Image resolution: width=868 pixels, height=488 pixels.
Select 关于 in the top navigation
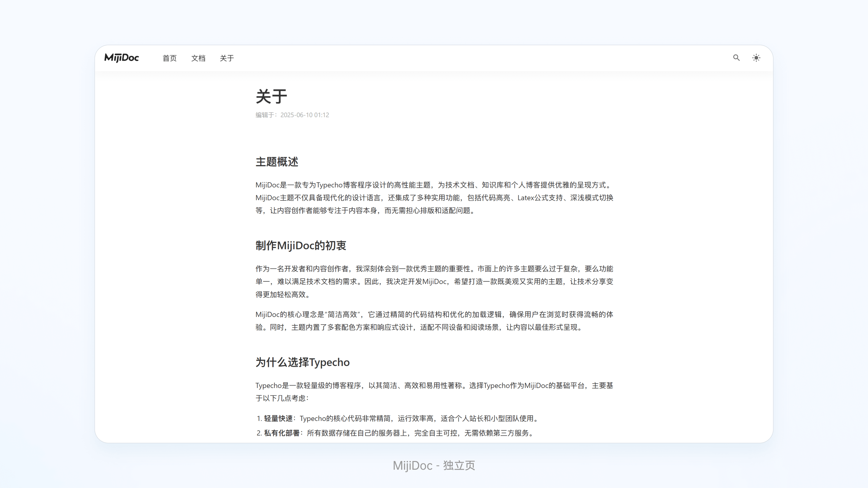pyautogui.click(x=226, y=58)
